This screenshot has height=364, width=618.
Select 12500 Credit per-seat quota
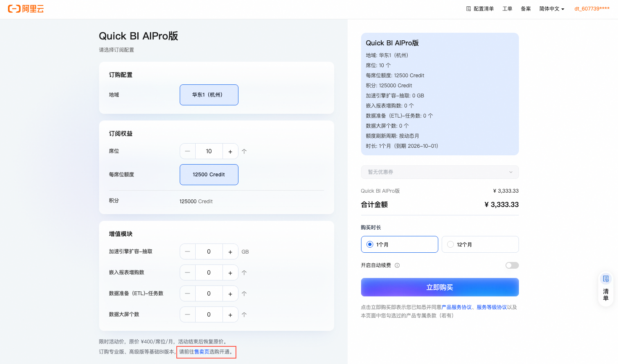point(209,175)
